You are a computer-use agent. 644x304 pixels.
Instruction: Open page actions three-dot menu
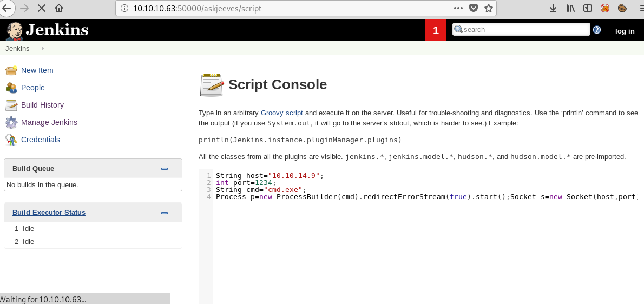pyautogui.click(x=458, y=8)
